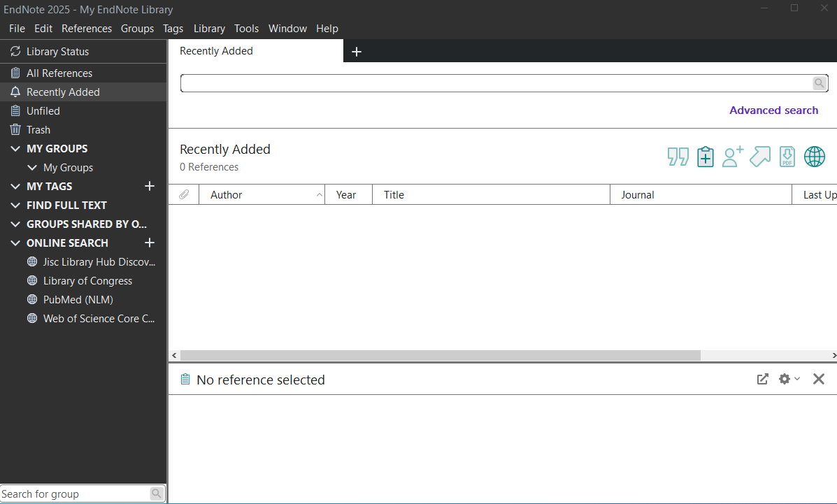This screenshot has height=504, width=837.
Task: Open a new tab with plus button
Action: pyautogui.click(x=356, y=52)
